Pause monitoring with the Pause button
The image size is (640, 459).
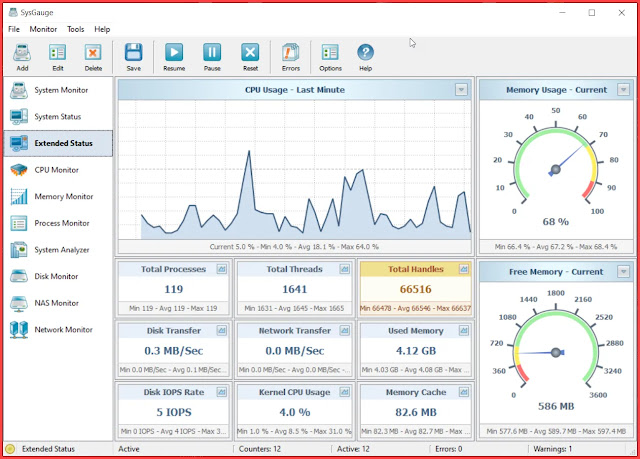[212, 53]
